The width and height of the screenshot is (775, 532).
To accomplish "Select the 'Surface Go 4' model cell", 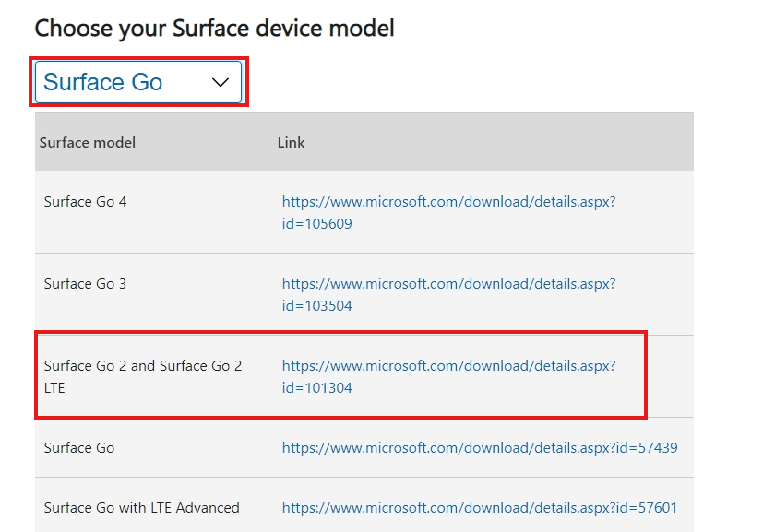I will (85, 202).
